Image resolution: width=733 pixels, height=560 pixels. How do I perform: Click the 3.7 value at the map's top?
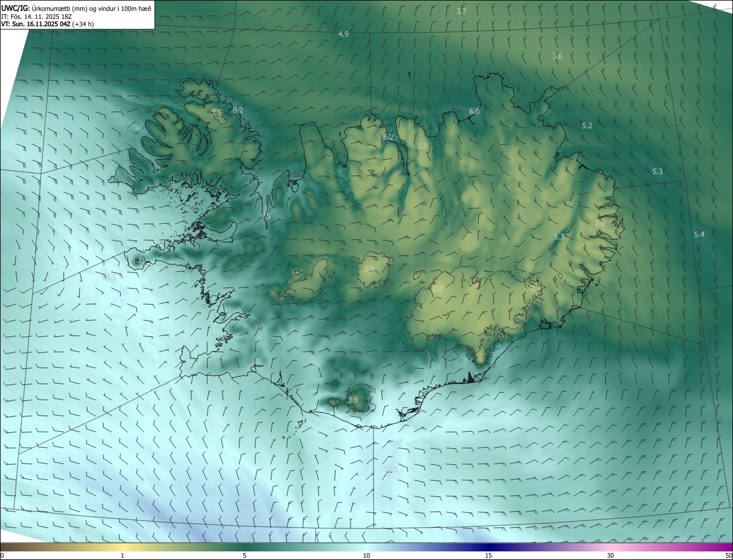pyautogui.click(x=462, y=11)
